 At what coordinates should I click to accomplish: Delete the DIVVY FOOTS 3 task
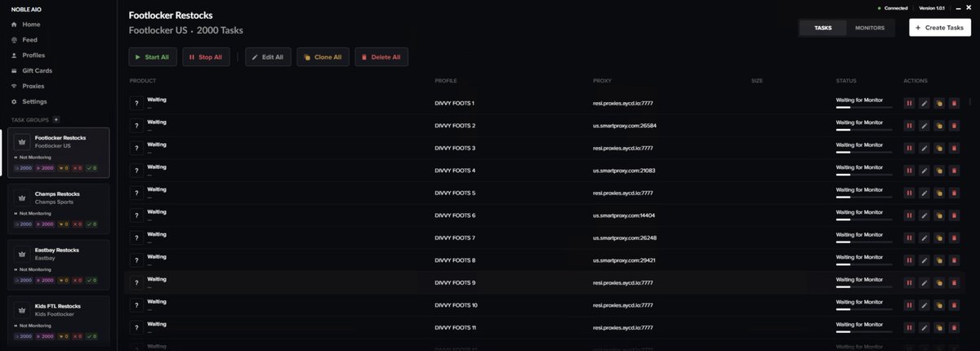tap(953, 148)
